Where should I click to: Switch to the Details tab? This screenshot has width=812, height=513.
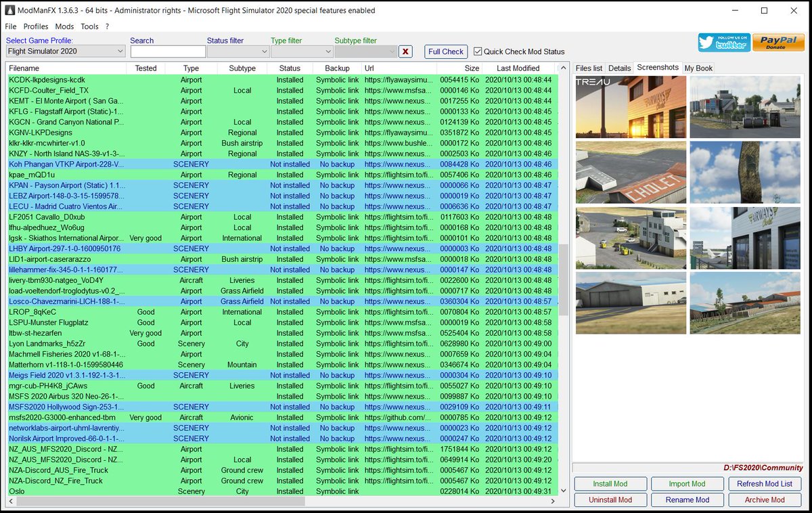pos(619,68)
